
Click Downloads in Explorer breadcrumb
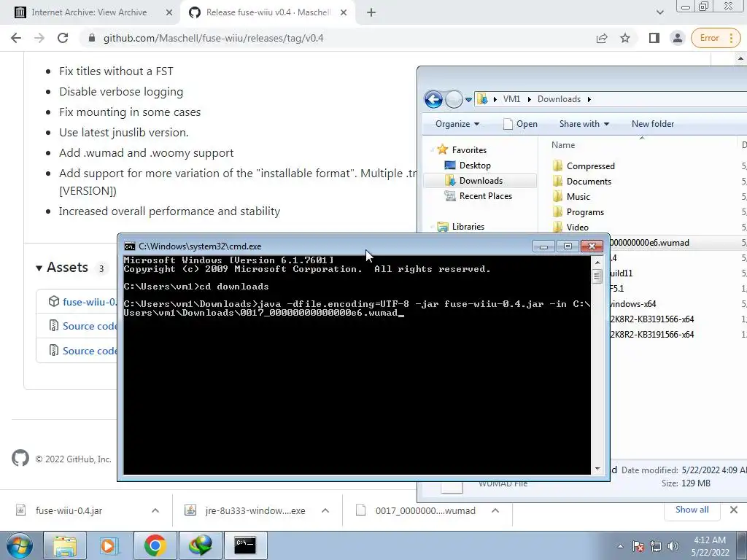pos(559,99)
